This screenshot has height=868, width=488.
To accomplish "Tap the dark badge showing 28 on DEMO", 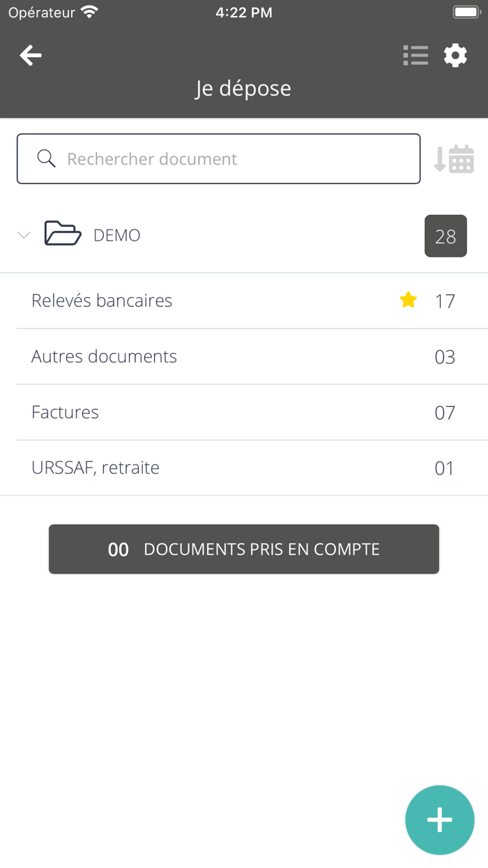I will point(445,236).
